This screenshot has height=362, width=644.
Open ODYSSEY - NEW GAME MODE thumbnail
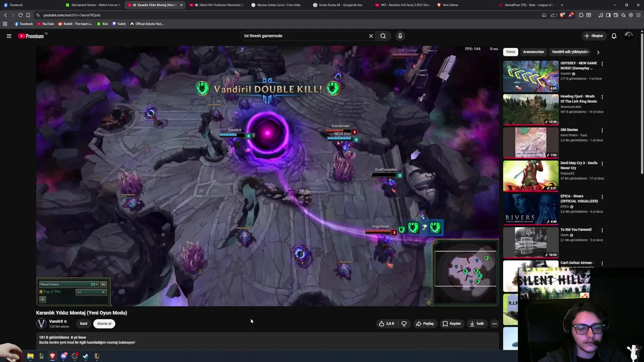531,76
